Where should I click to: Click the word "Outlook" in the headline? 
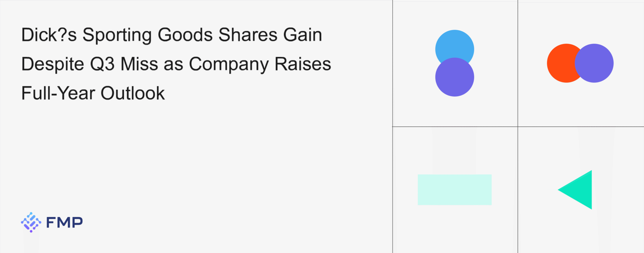coord(133,93)
